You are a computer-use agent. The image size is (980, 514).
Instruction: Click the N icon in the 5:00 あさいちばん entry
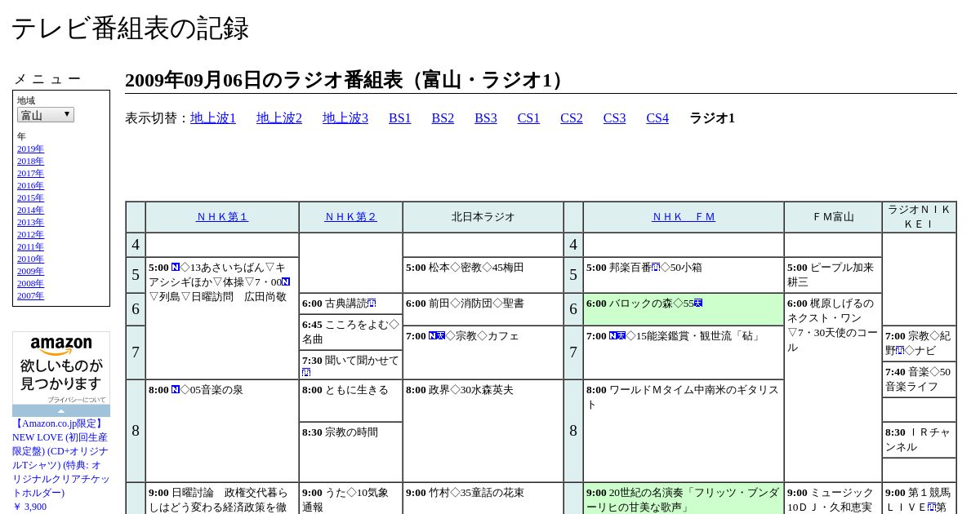pos(176,268)
